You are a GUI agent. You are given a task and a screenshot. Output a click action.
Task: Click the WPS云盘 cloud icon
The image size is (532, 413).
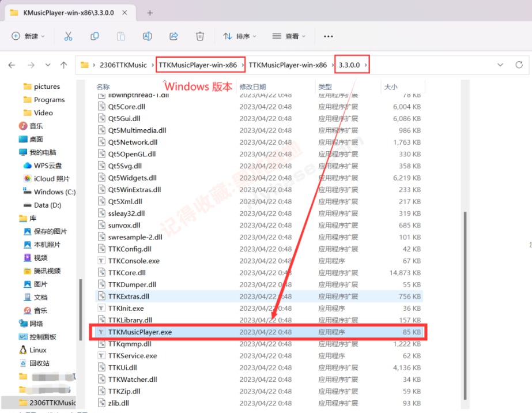(28, 166)
